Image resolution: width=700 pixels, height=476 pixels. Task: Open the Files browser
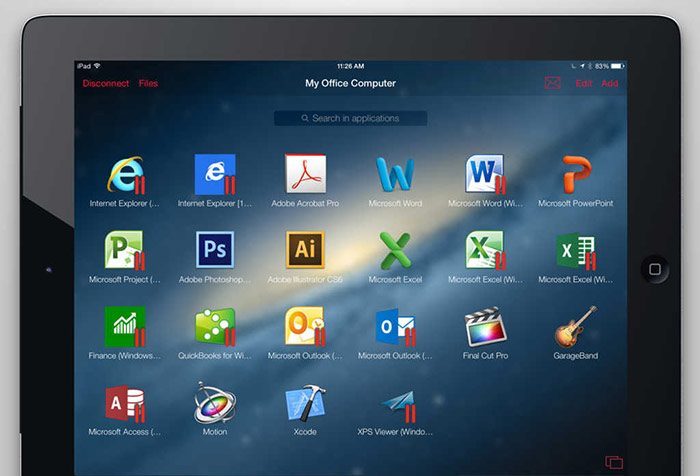coord(148,83)
